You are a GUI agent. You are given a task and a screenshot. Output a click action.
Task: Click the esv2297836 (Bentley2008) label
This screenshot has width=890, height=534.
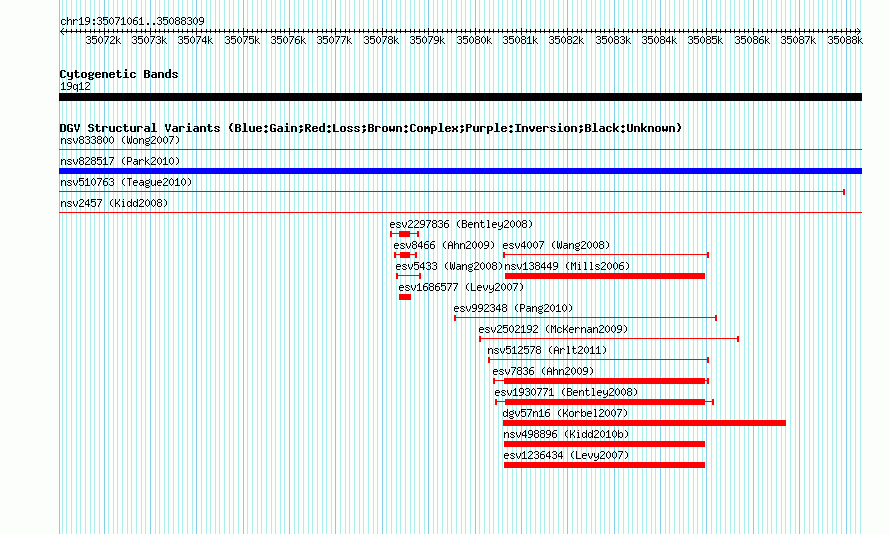[461, 224]
